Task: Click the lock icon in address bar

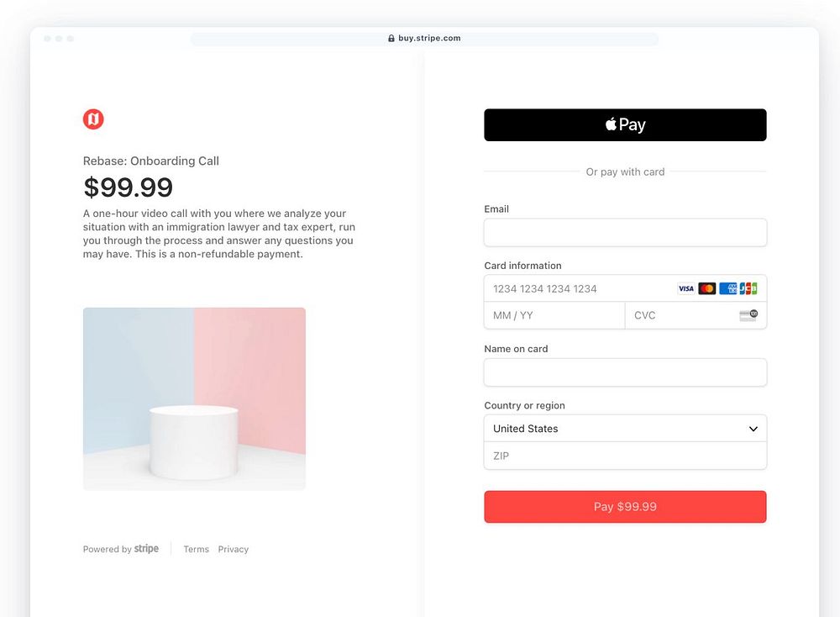Action: [391, 39]
